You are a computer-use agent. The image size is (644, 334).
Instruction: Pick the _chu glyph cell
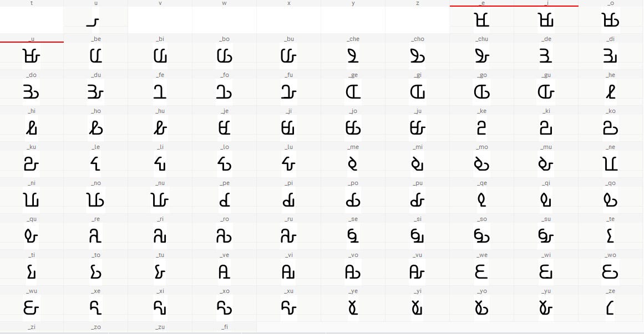pyautogui.click(x=482, y=52)
